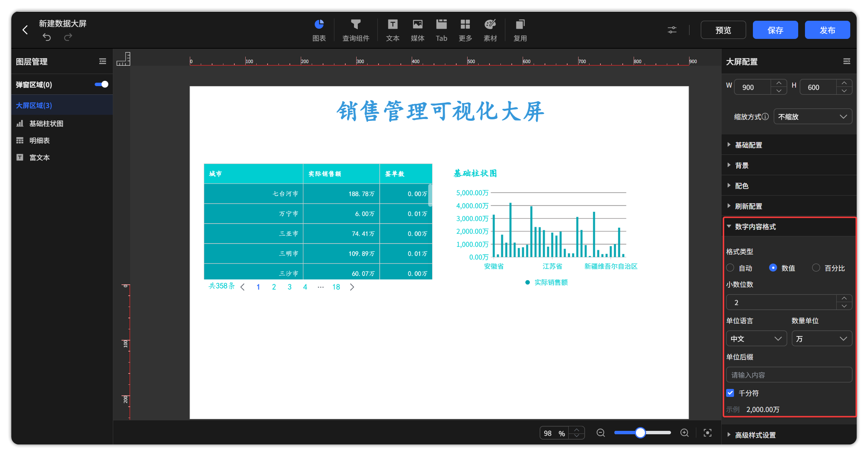The width and height of the screenshot is (868, 452).
Task: Expand the 背景 section
Action: point(789,165)
